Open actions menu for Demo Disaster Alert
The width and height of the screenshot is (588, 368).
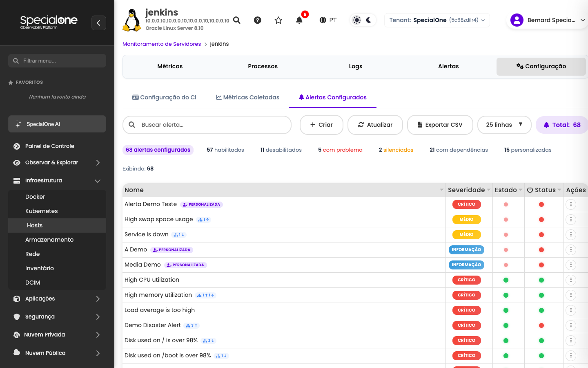click(x=571, y=325)
